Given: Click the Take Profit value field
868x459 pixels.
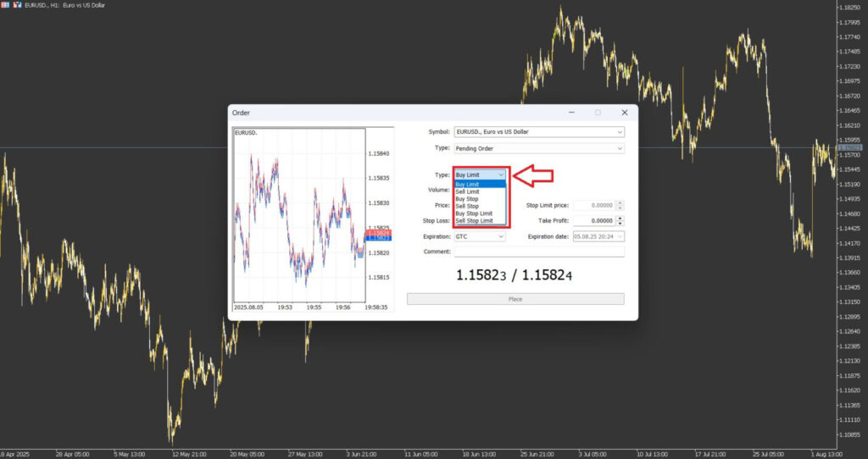Looking at the screenshot, I should click(593, 220).
